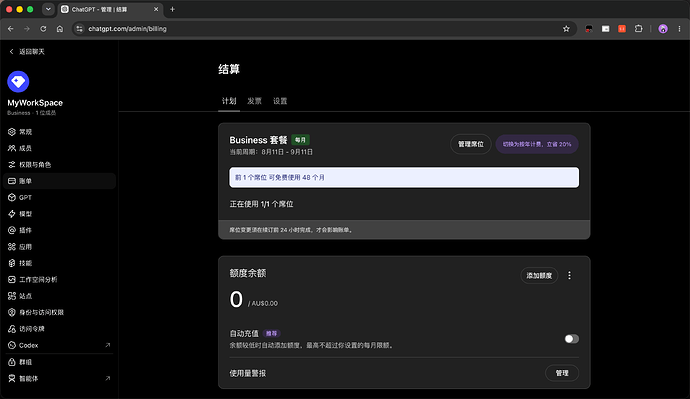Go to browser home page
Image resolution: width=690 pixels, height=399 pixels.
(x=60, y=29)
